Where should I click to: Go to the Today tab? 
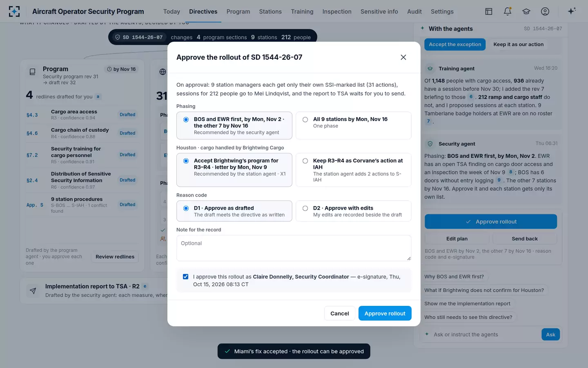click(171, 11)
